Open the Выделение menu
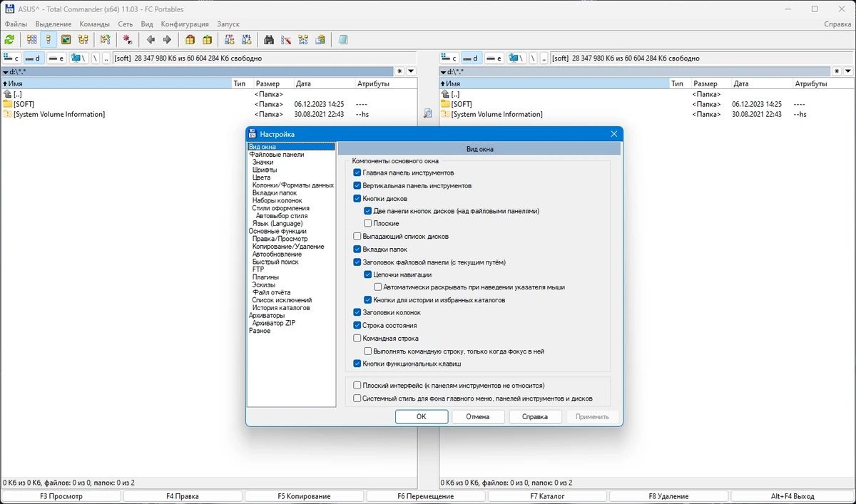The height and width of the screenshot is (504, 856). tap(53, 24)
